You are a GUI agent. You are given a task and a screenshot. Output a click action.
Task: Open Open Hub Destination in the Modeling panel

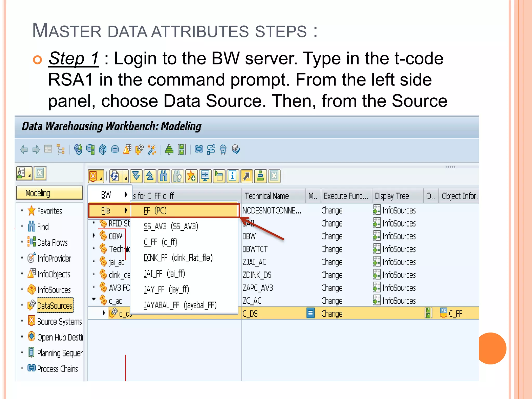click(x=60, y=337)
